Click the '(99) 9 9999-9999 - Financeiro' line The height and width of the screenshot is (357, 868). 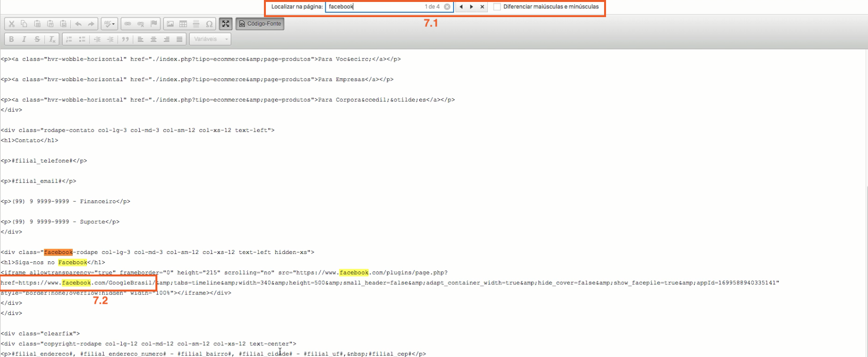(x=65, y=202)
